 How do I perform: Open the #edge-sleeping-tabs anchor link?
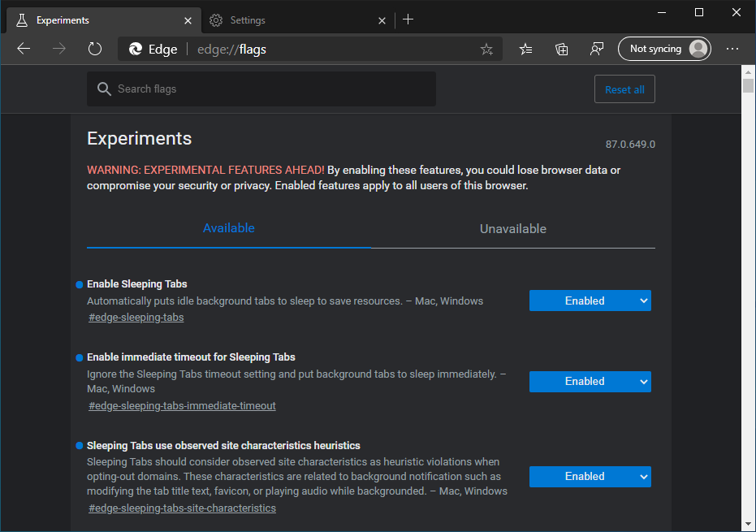136,318
